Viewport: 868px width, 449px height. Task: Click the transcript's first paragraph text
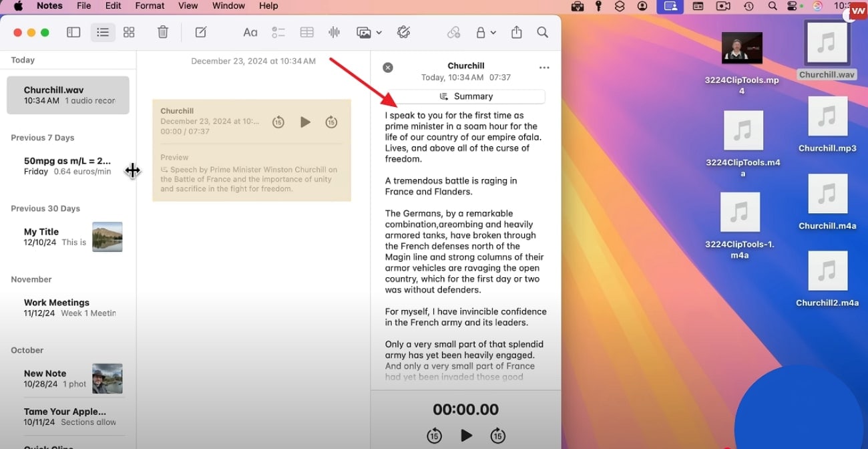[x=464, y=137]
